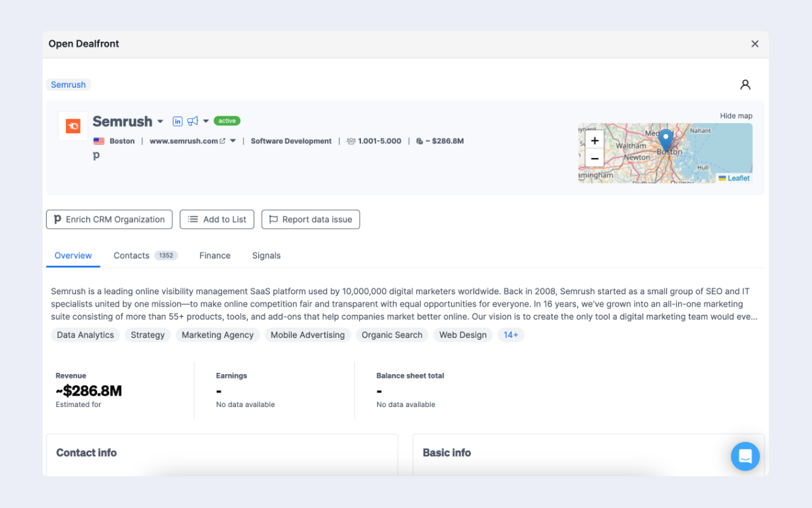Open the Signals tab
Screen dimensions: 812x508
pos(266,255)
